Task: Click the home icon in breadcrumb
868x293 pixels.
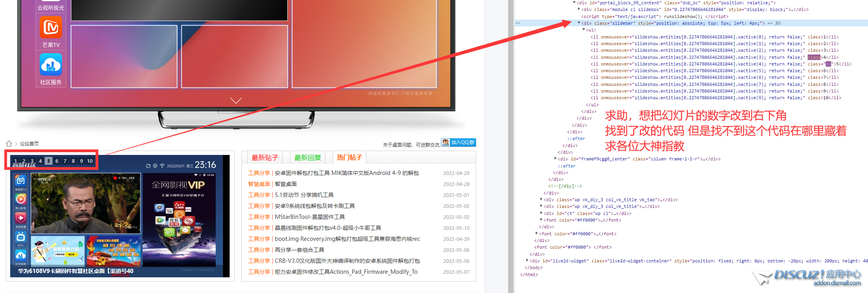Action: tap(9, 144)
